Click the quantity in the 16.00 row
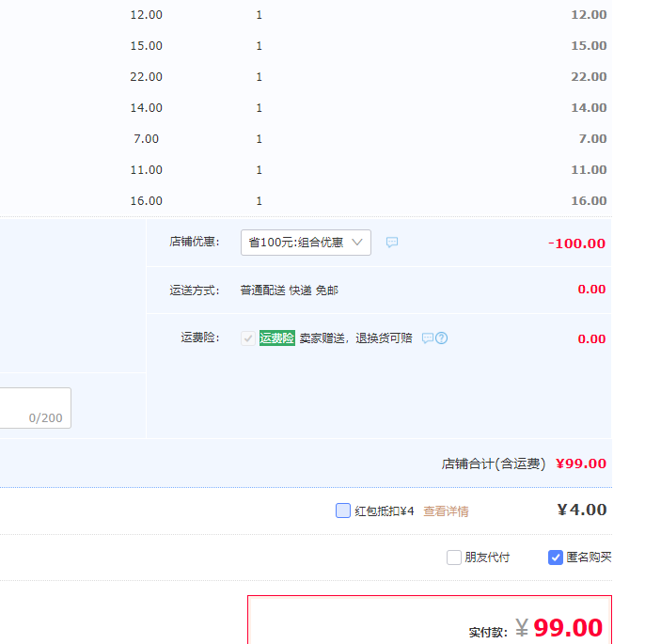The width and height of the screenshot is (645, 644). click(260, 201)
